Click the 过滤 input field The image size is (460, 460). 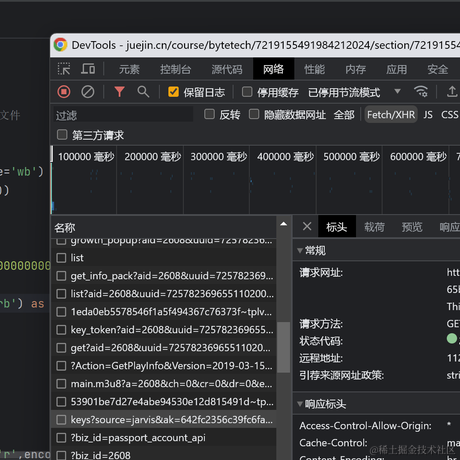coord(123,115)
